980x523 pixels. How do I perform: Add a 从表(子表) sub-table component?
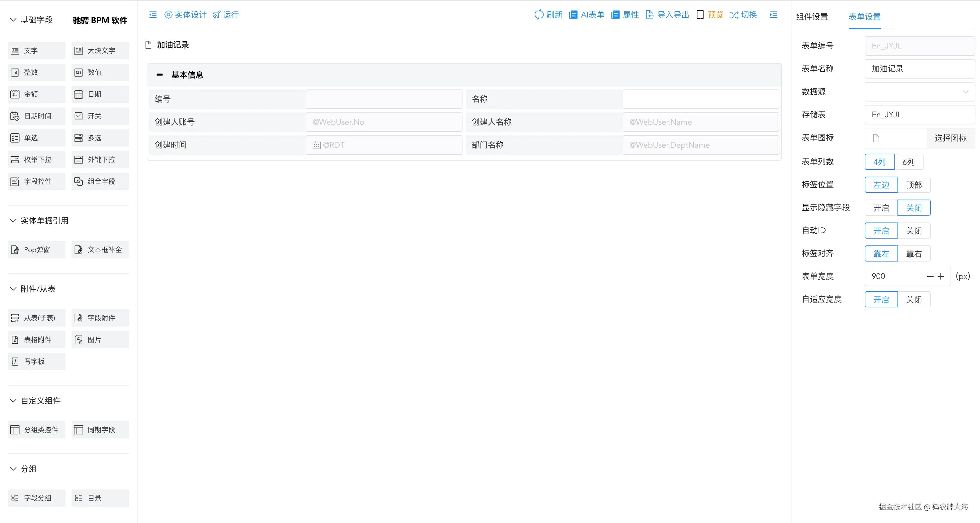(36, 318)
